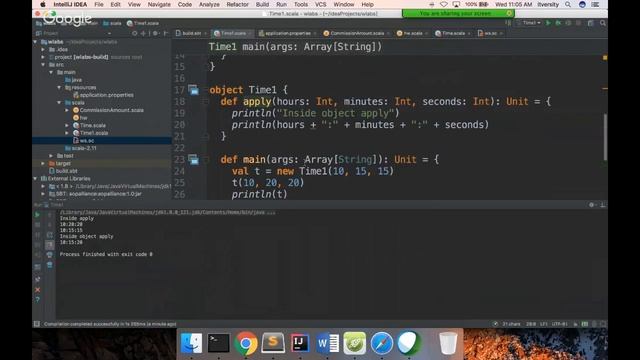
Task: Open the Run panel settings gear icon
Action: 591,204
